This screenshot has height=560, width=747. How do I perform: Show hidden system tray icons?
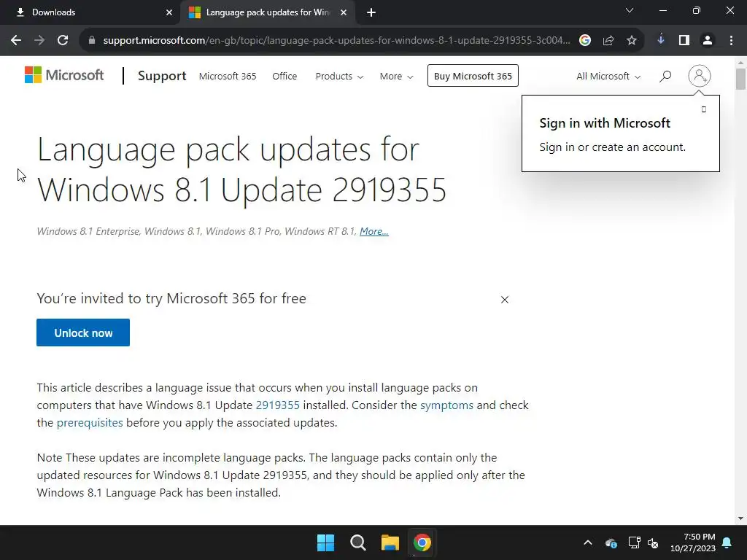[588, 542]
